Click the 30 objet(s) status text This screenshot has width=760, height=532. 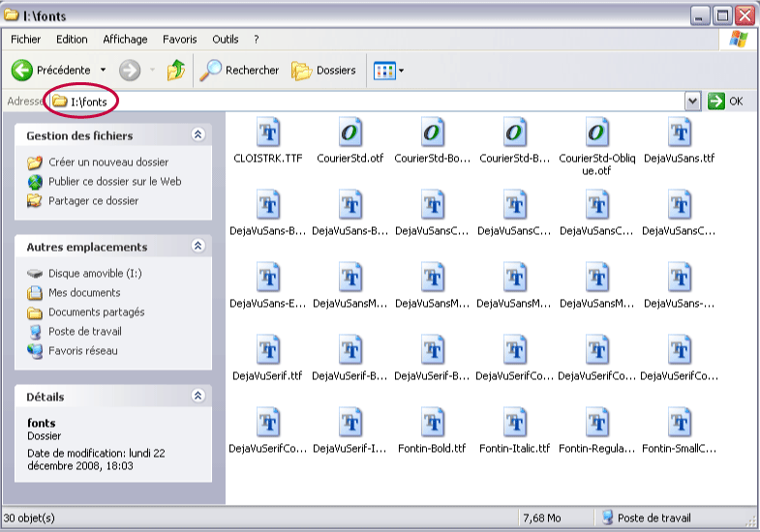tap(29, 517)
